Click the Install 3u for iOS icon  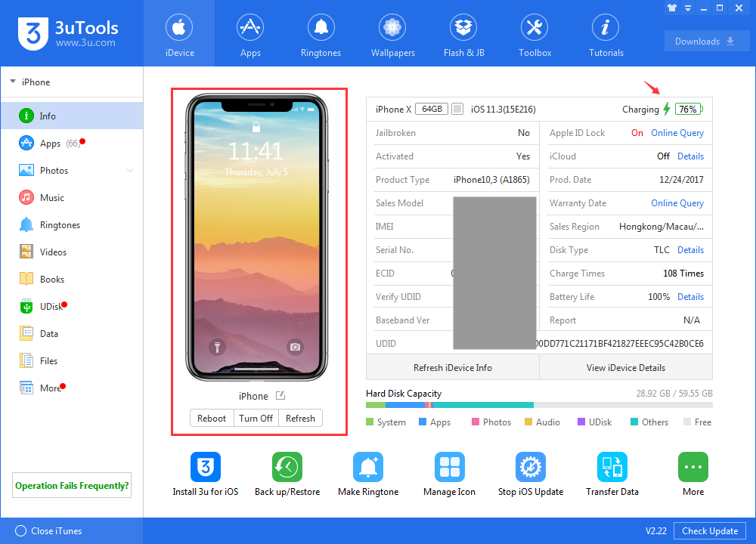click(x=206, y=467)
